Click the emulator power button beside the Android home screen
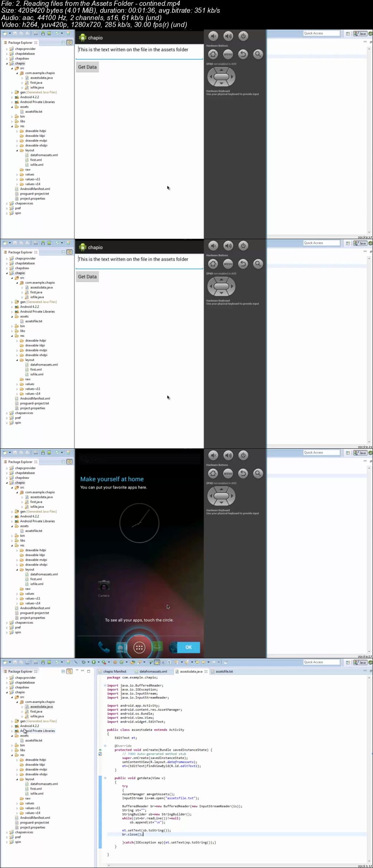 coord(243,455)
